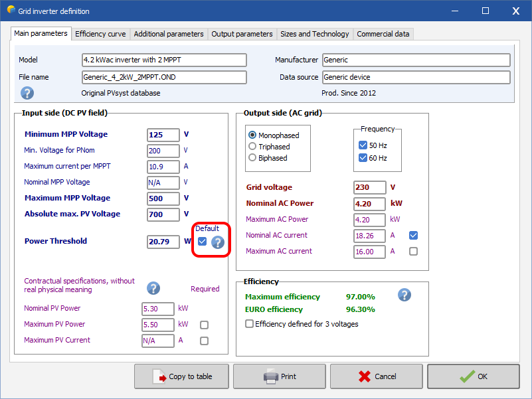The width and height of the screenshot is (532, 399).
Task: Click Nominal AC current field
Action: [369, 236]
